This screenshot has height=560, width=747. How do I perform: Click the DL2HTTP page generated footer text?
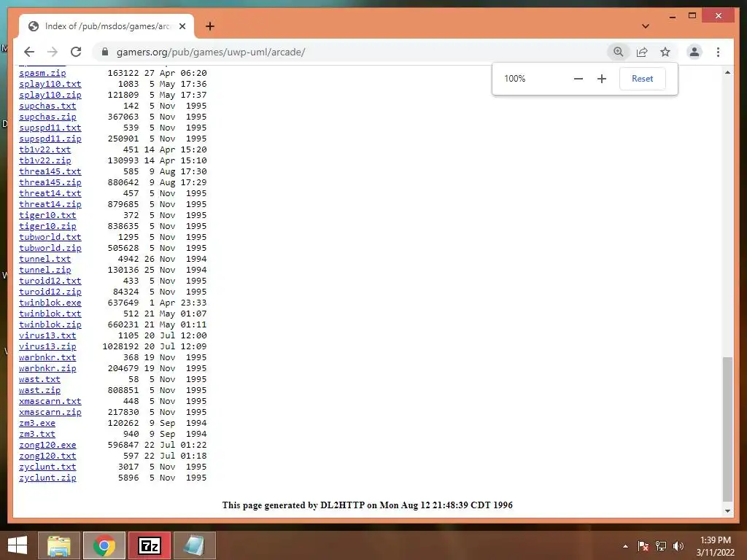point(368,505)
